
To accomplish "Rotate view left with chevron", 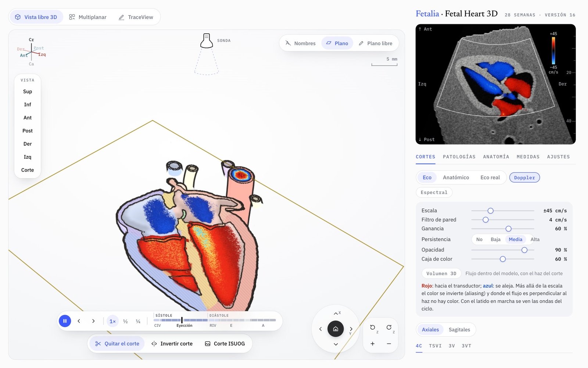I will [x=320, y=329].
